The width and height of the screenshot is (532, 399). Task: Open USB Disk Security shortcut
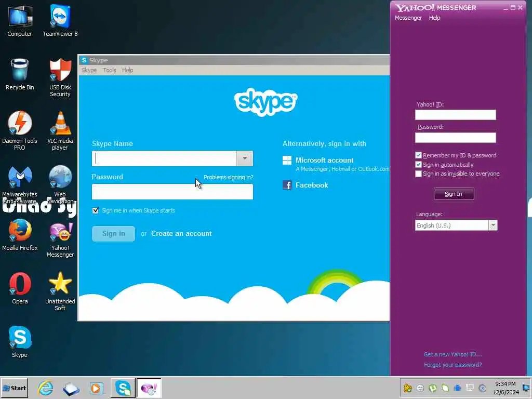click(60, 77)
